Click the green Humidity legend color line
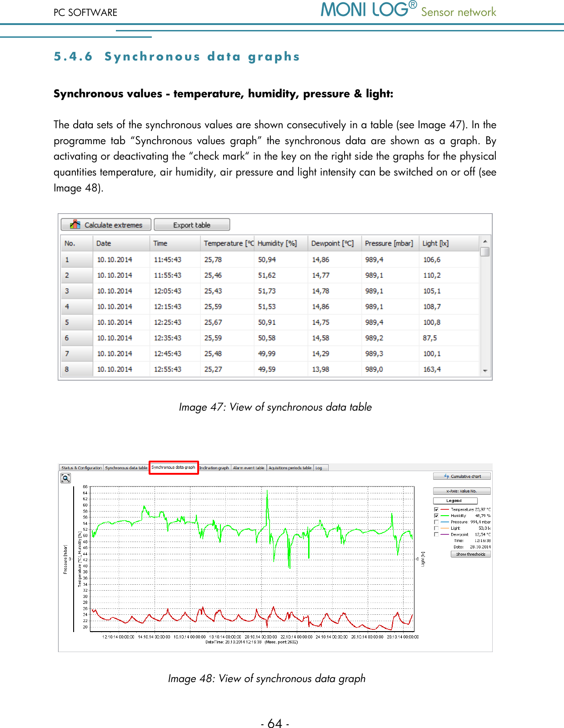This screenshot has height=728, width=564. point(444,516)
